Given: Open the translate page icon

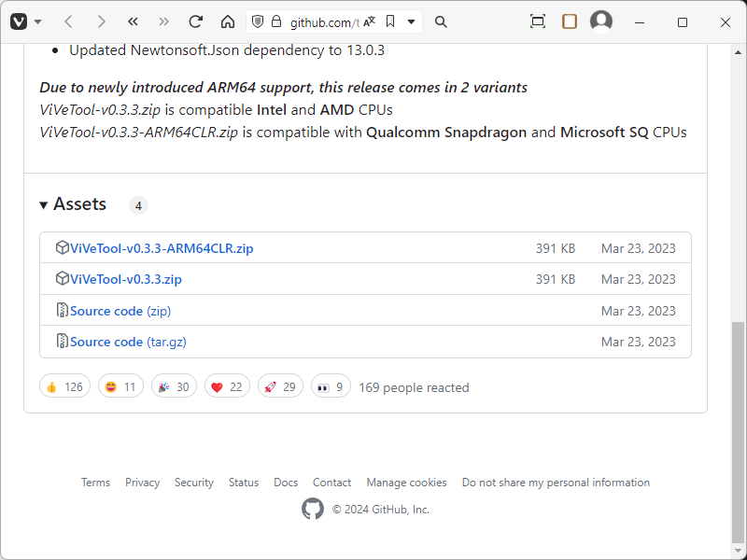Looking at the screenshot, I should coord(370,21).
